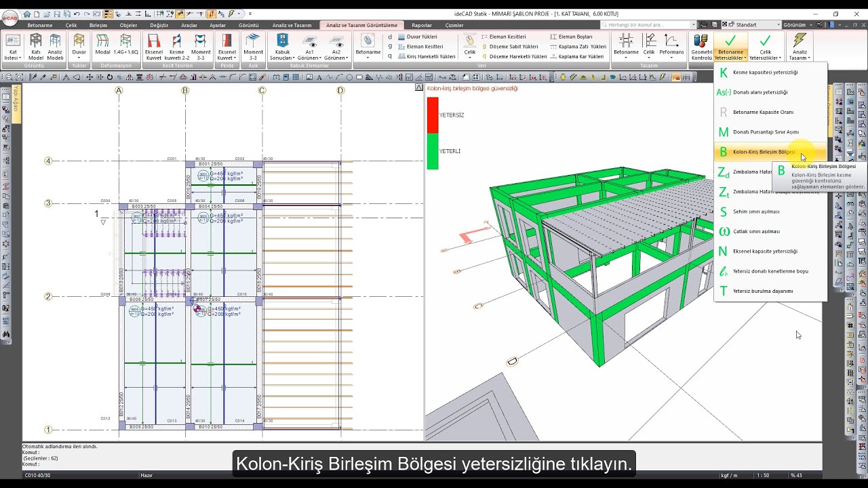Open the Peformans icon

click(x=671, y=47)
